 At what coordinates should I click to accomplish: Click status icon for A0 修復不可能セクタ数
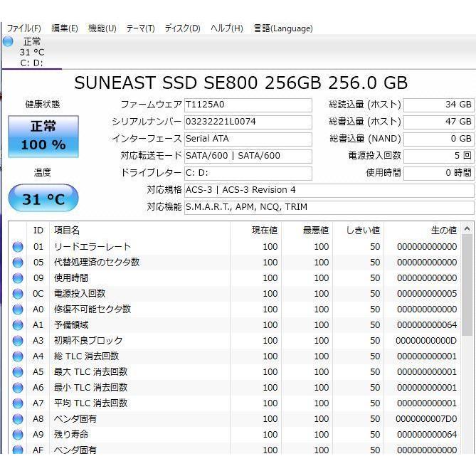[18, 310]
